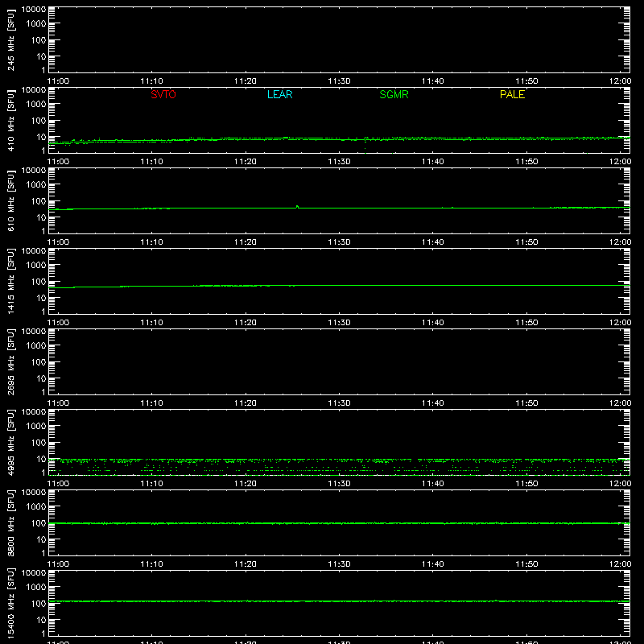
Task: Click the 11:00 tick label below 8800 MHz panel
Action: click(x=58, y=564)
